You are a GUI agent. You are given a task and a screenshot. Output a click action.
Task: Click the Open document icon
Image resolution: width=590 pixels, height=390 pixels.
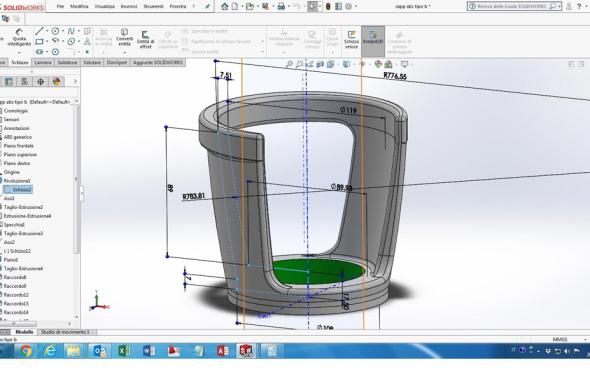tap(249, 6)
